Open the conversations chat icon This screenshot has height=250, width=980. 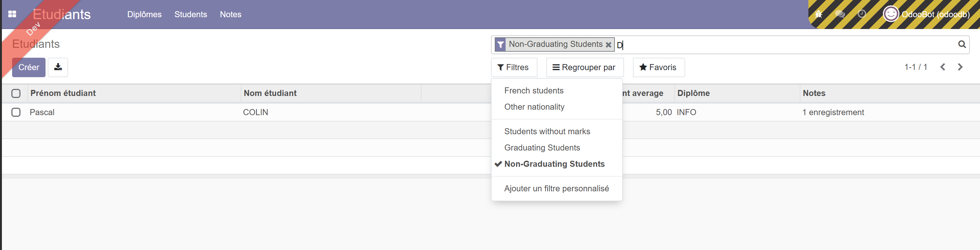click(840, 14)
